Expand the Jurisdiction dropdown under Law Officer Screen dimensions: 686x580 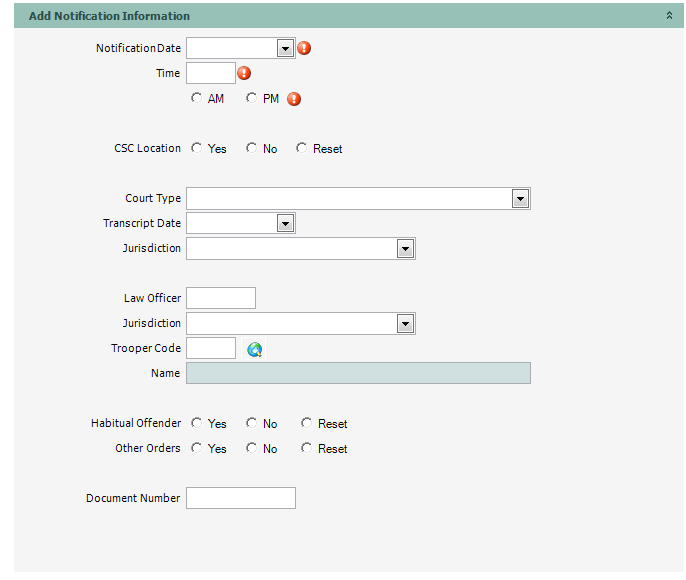pos(405,323)
